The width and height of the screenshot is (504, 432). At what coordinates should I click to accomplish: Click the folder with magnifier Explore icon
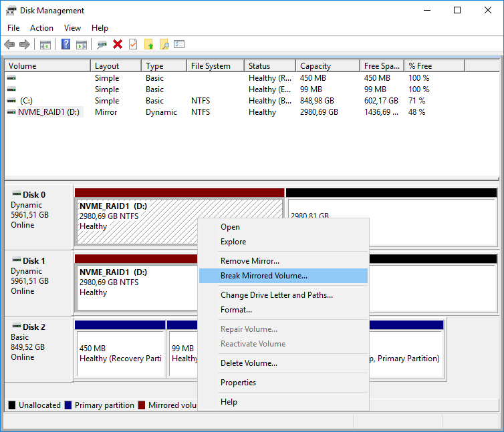[164, 44]
